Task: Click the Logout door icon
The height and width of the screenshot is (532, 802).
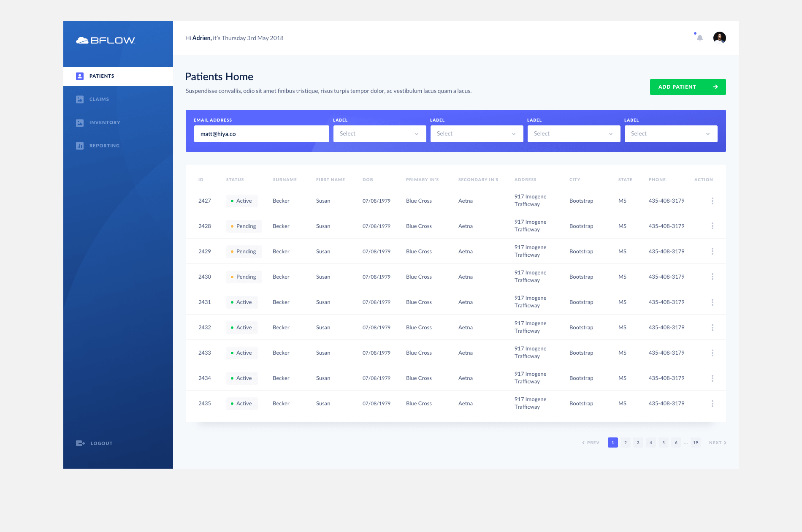Action: click(80, 443)
